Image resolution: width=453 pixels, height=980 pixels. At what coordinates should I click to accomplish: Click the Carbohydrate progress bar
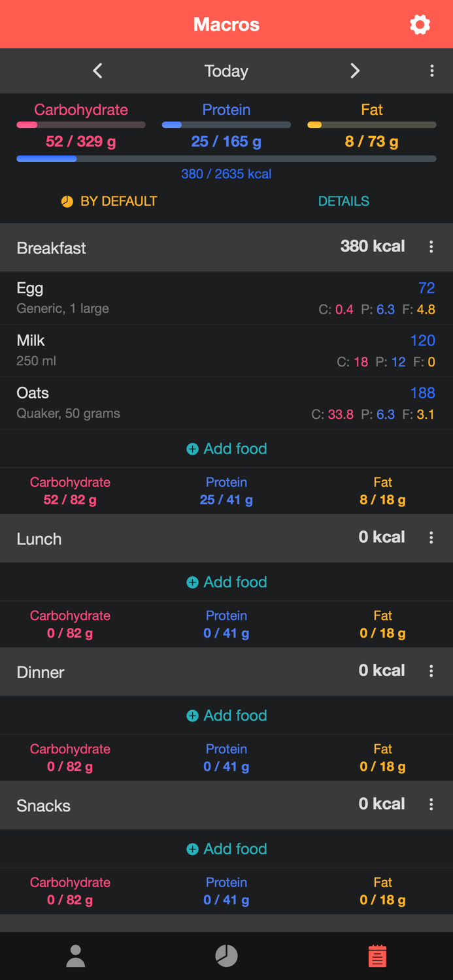[x=80, y=124]
